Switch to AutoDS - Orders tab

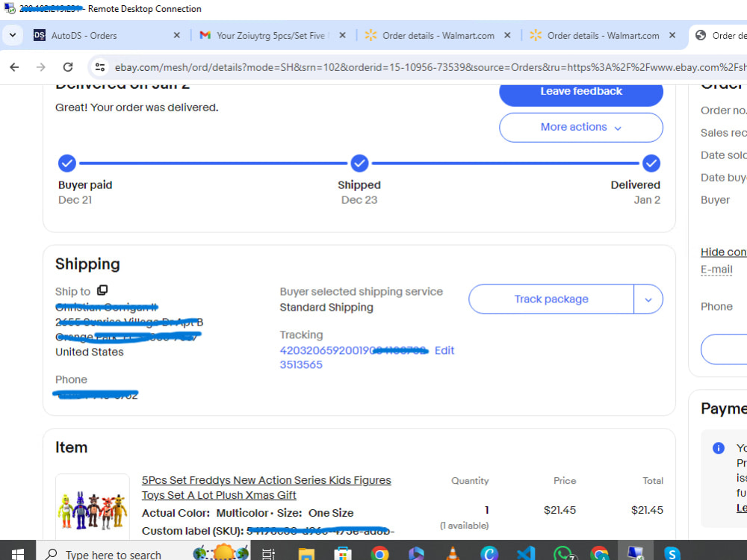pos(106,35)
